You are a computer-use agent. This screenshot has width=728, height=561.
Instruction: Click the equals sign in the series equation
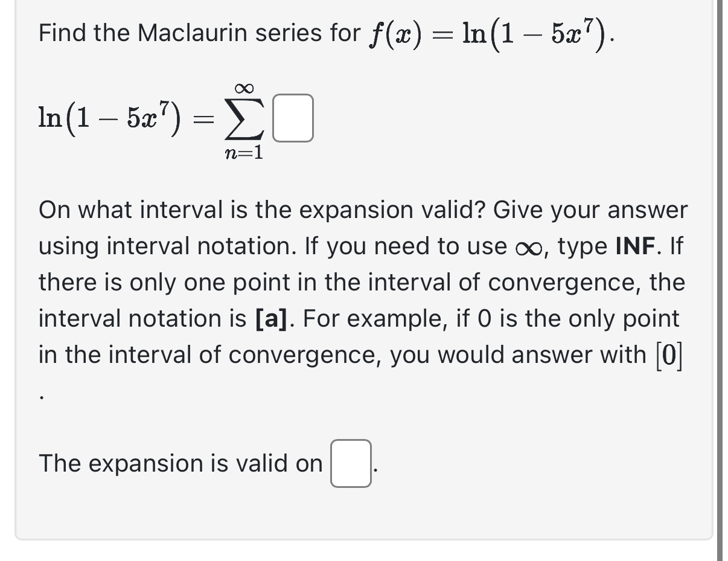pyautogui.click(x=205, y=120)
